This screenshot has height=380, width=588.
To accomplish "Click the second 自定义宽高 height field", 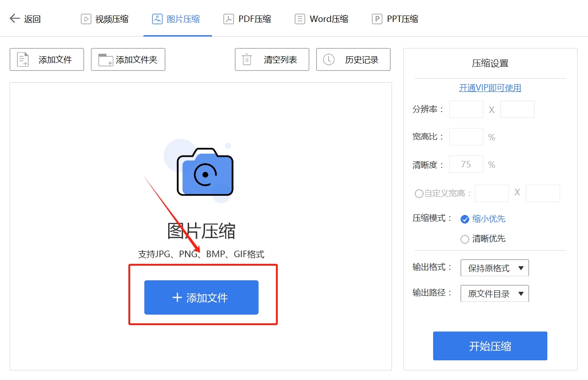I will tap(543, 193).
